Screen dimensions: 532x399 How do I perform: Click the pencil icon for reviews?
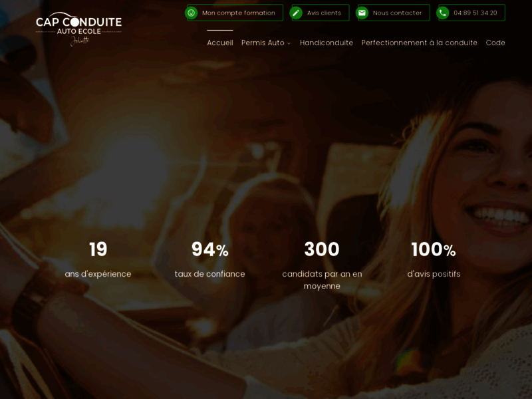pyautogui.click(x=297, y=13)
